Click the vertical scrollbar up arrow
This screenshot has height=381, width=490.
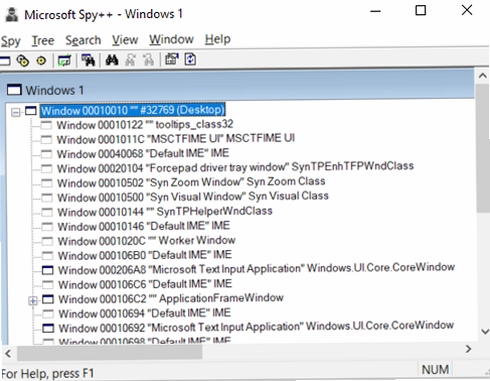[x=483, y=76]
